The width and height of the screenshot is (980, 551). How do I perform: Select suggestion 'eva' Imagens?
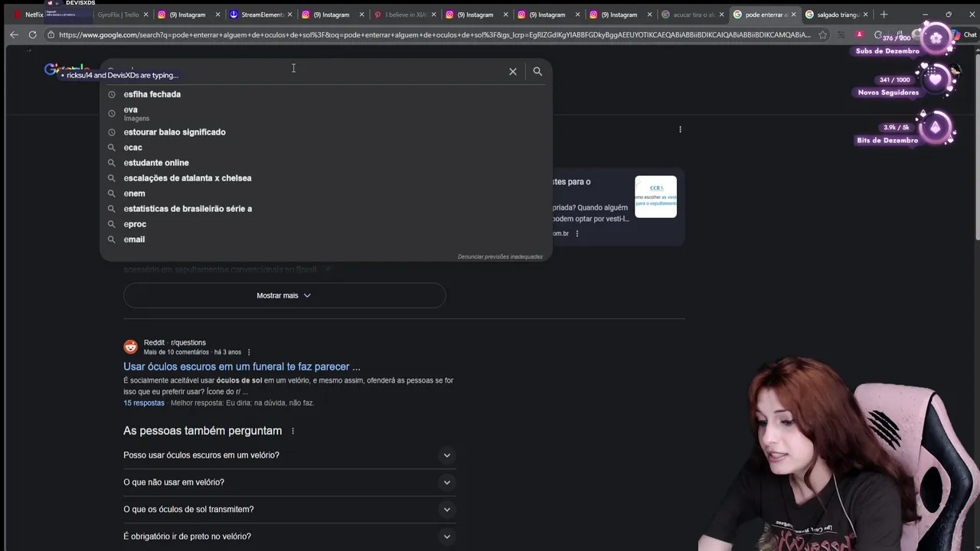(136, 113)
